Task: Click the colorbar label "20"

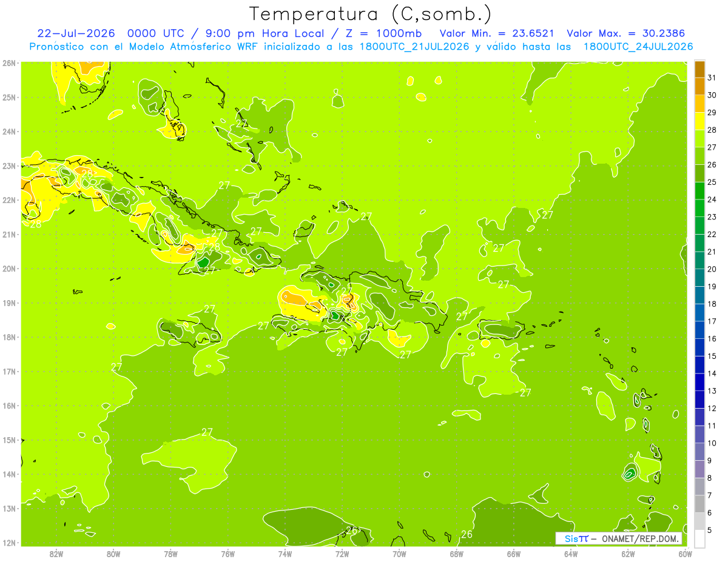Action: point(712,269)
